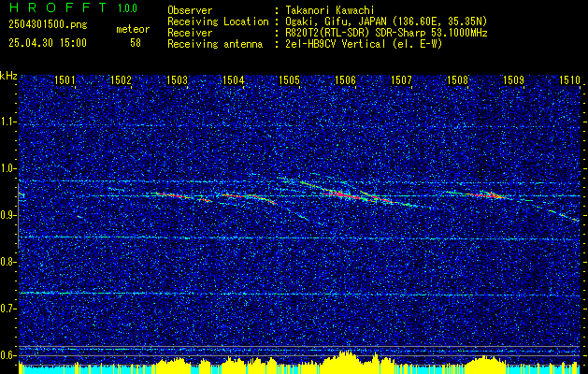The height and width of the screenshot is (374, 588).
Task: Click the 1504 time marker
Action: 233,79
